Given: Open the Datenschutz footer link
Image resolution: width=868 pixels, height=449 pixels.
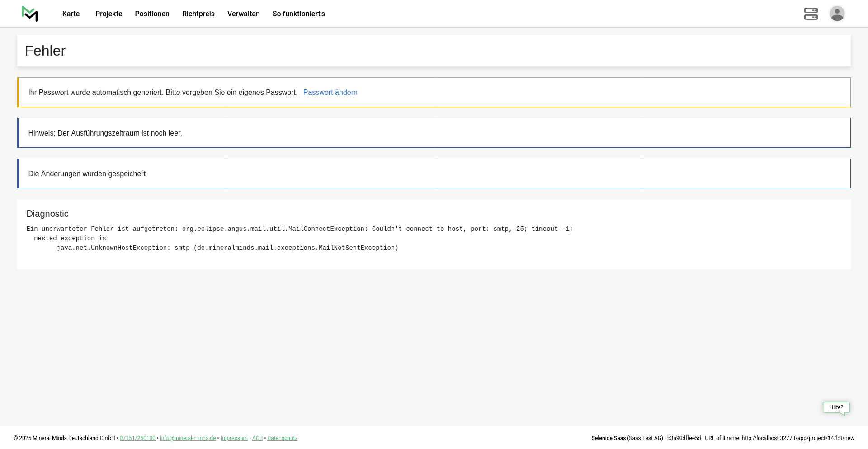Looking at the screenshot, I should (282, 438).
